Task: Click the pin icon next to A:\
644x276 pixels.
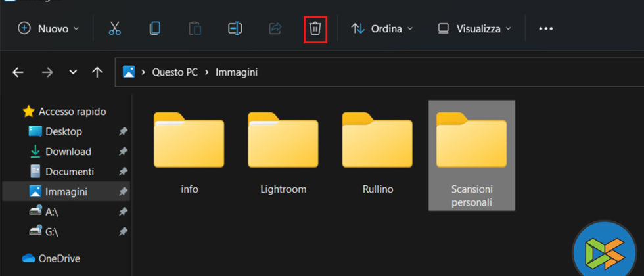Action: pos(123,212)
